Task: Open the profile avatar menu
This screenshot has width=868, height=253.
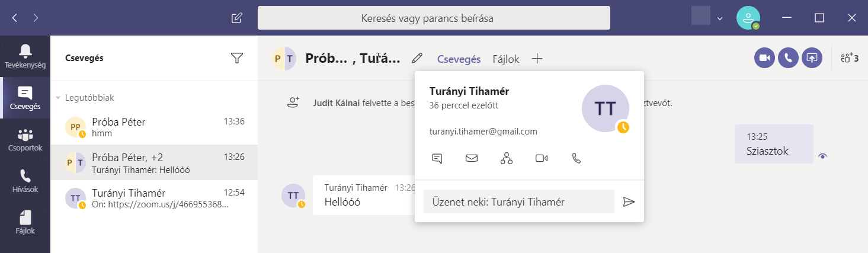Action: (x=748, y=18)
